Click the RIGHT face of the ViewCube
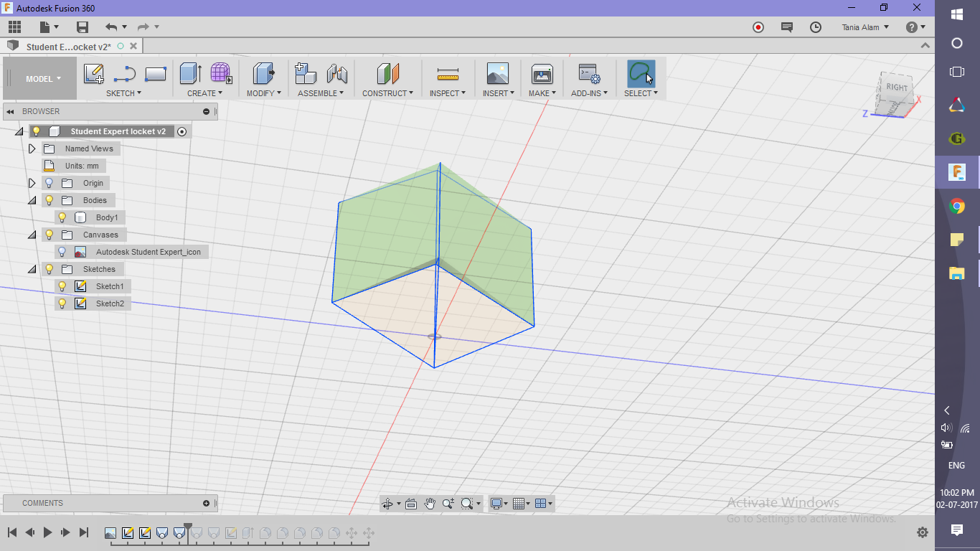 click(x=896, y=88)
